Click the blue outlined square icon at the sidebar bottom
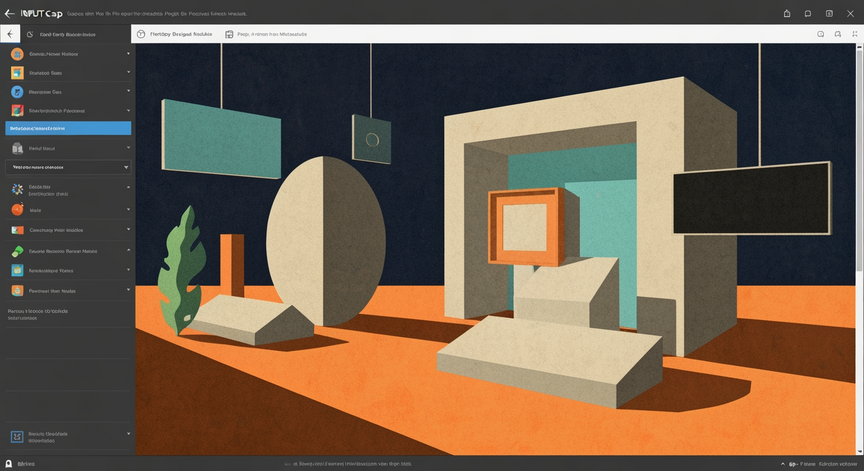 17,437
